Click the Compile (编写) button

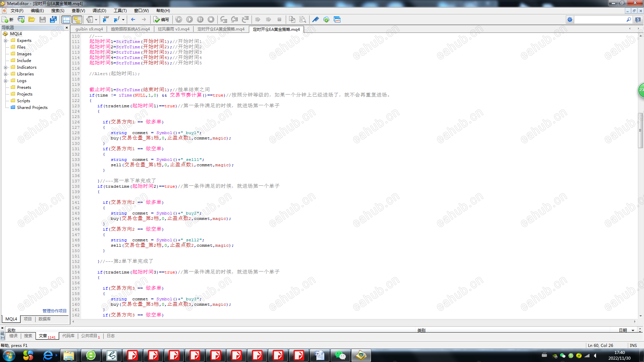(161, 19)
